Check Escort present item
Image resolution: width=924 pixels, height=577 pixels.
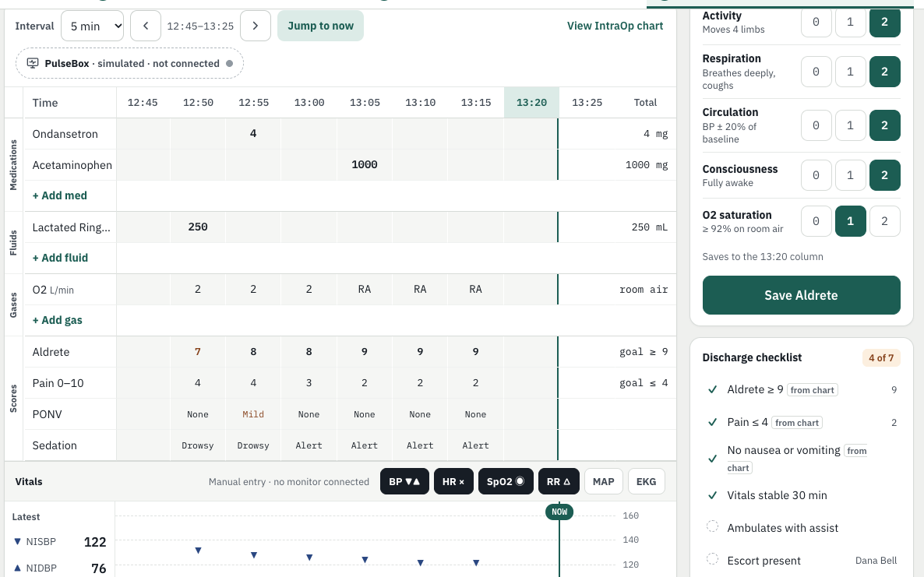tap(712, 559)
